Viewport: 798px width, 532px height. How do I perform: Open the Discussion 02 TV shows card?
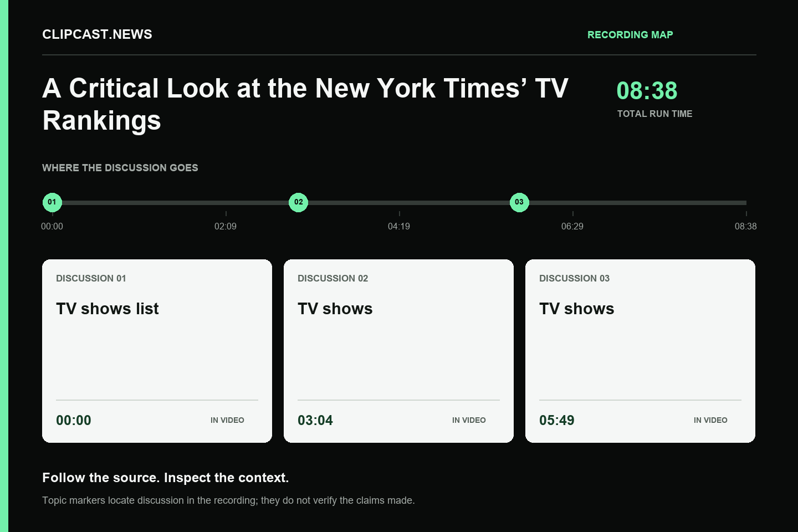pos(398,351)
